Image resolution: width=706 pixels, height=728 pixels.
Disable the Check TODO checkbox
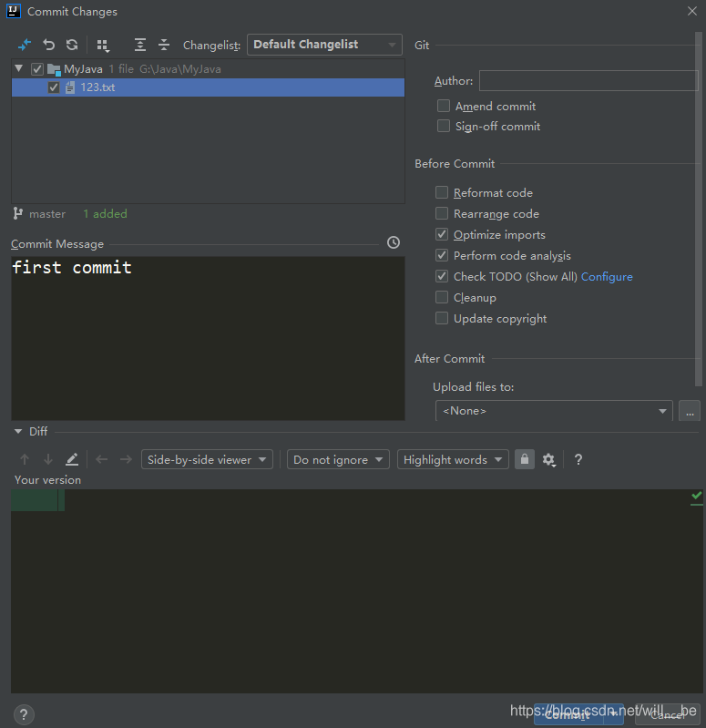pos(442,276)
